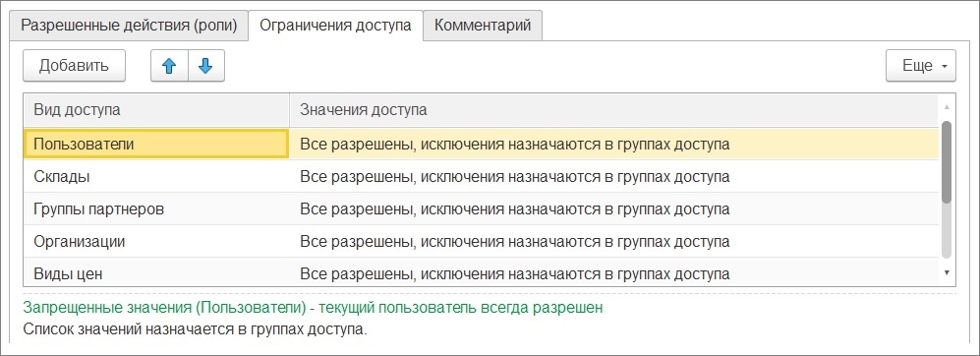Open the Еще dropdown menu
980x356 pixels.
(x=921, y=66)
